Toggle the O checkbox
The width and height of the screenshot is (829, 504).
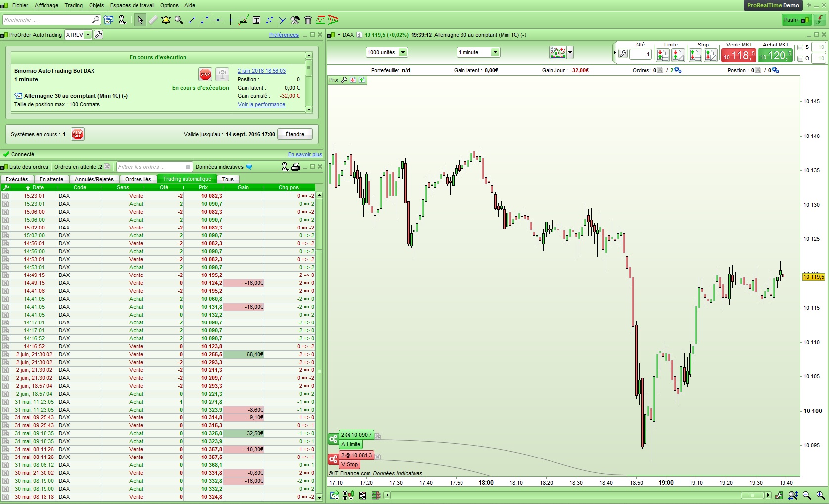tap(800, 59)
